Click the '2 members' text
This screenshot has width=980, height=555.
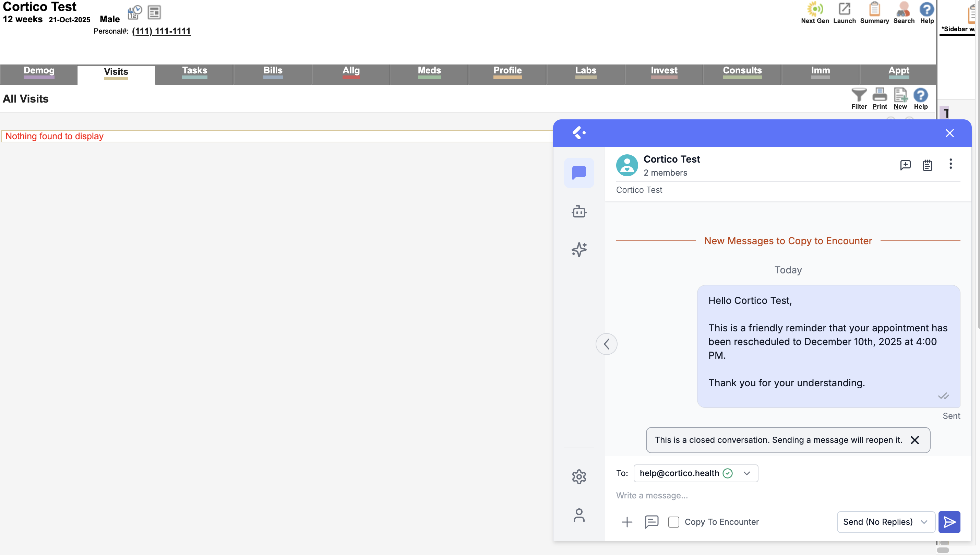pyautogui.click(x=665, y=173)
